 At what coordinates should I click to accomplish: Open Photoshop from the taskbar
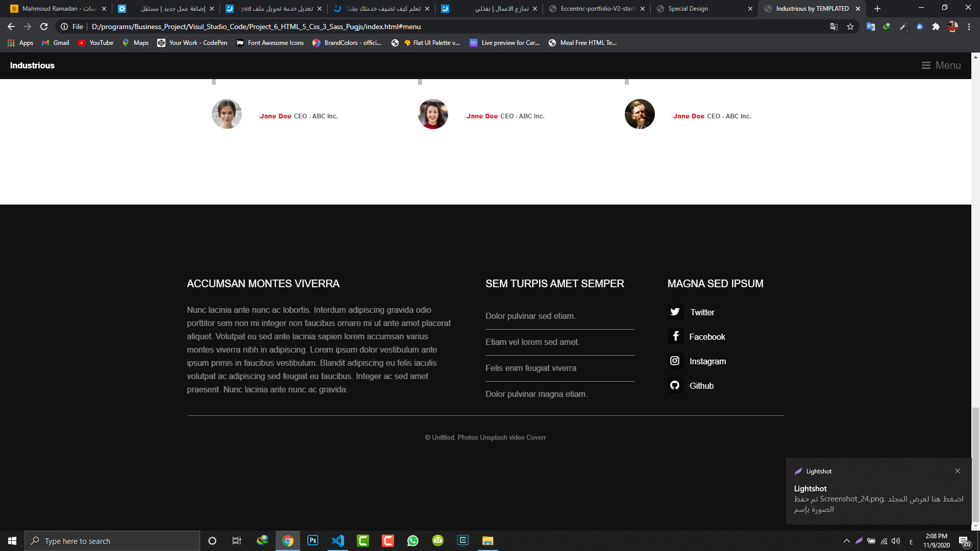(312, 541)
